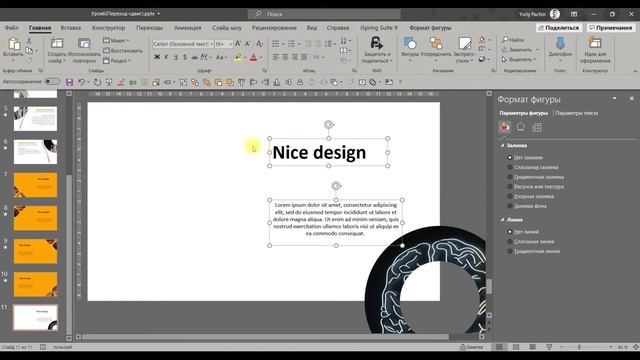Switch to Slide Sorter view in status bar
This screenshot has height=360, width=640.
point(516,347)
